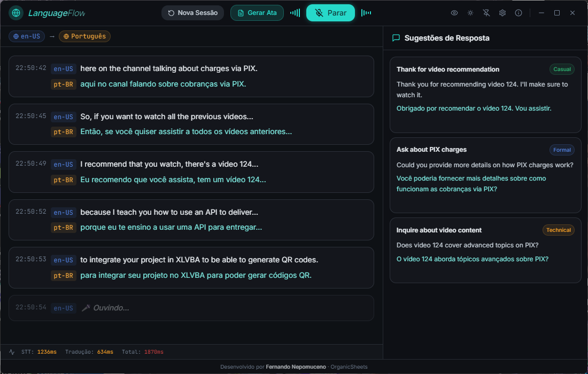Minimize the LanguageFlow window

541,13
